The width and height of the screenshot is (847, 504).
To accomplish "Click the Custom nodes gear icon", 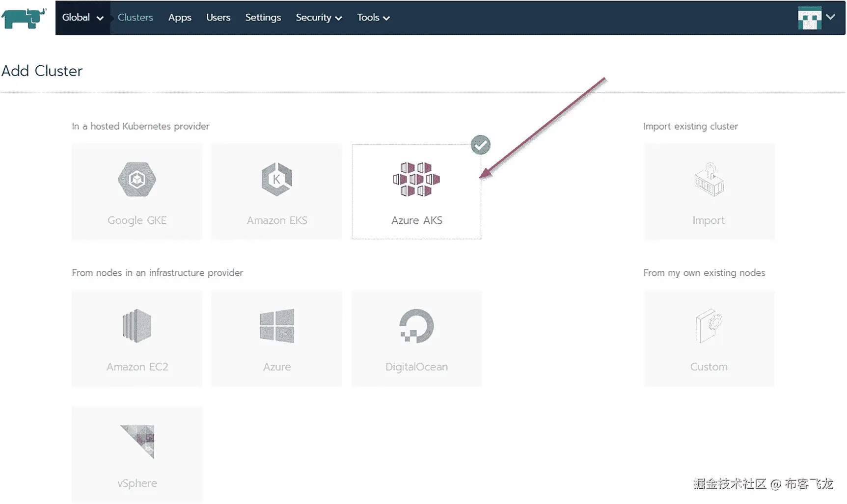I will (x=709, y=326).
